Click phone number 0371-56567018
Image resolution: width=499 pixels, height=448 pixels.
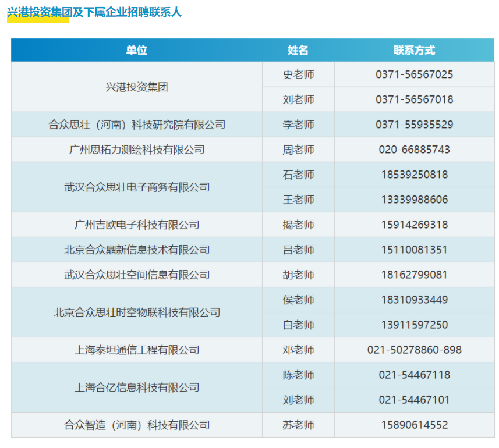click(x=415, y=99)
